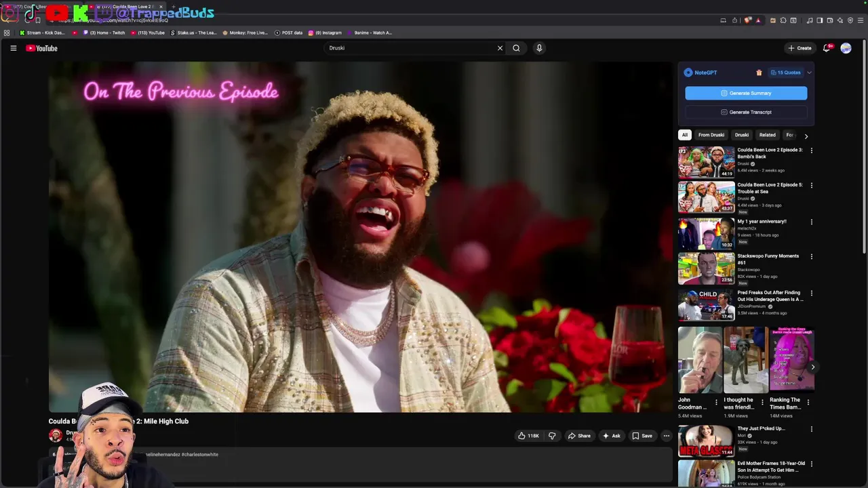Open the YouTube hamburger guide menu

[x=13, y=48]
